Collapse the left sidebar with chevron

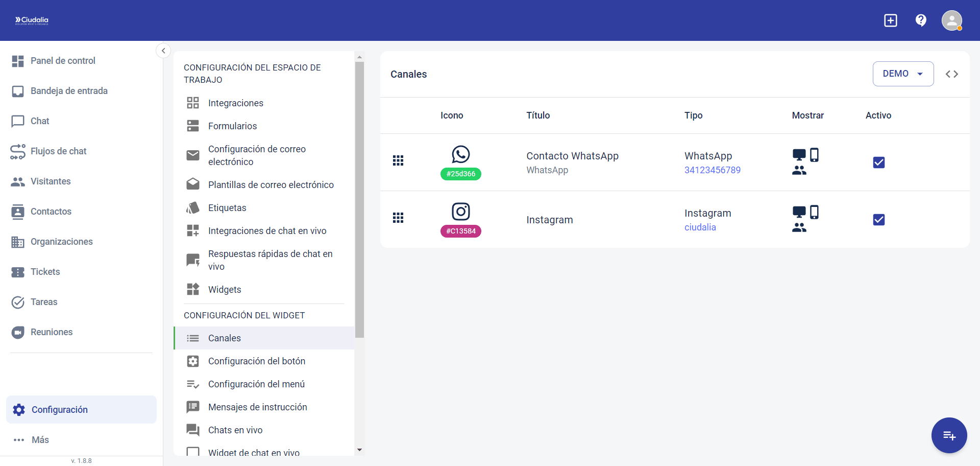[x=163, y=51]
